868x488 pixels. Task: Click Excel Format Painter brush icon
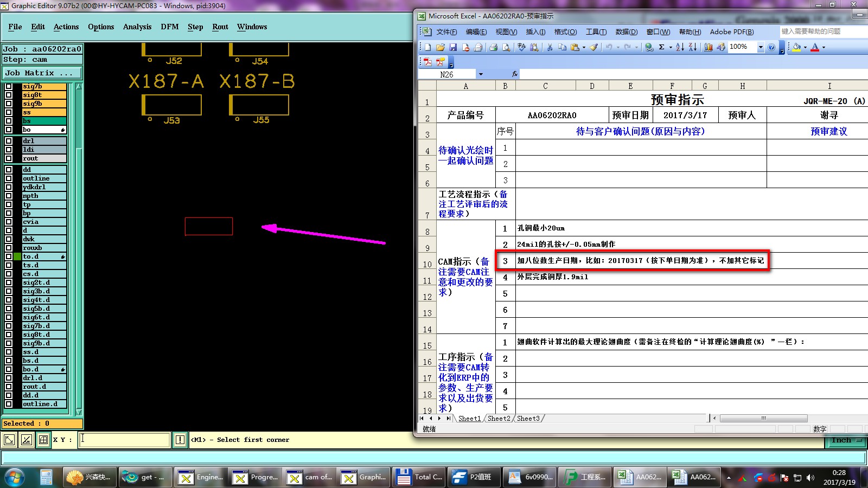[594, 47]
